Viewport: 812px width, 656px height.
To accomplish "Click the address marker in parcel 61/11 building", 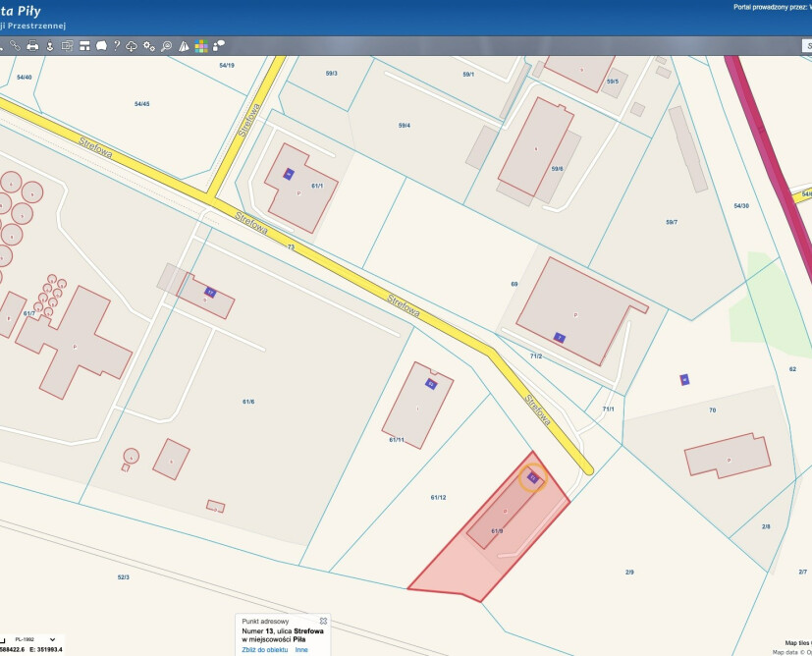I will 430,383.
